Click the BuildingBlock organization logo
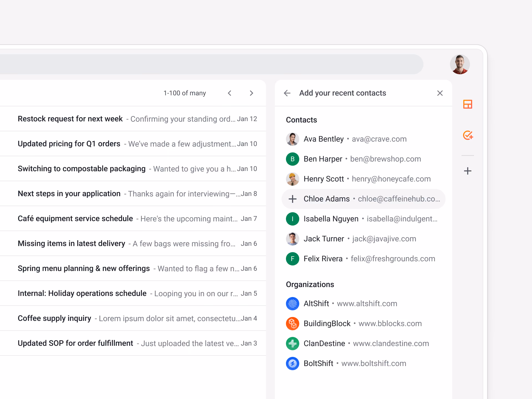The width and height of the screenshot is (532, 399). tap(292, 324)
